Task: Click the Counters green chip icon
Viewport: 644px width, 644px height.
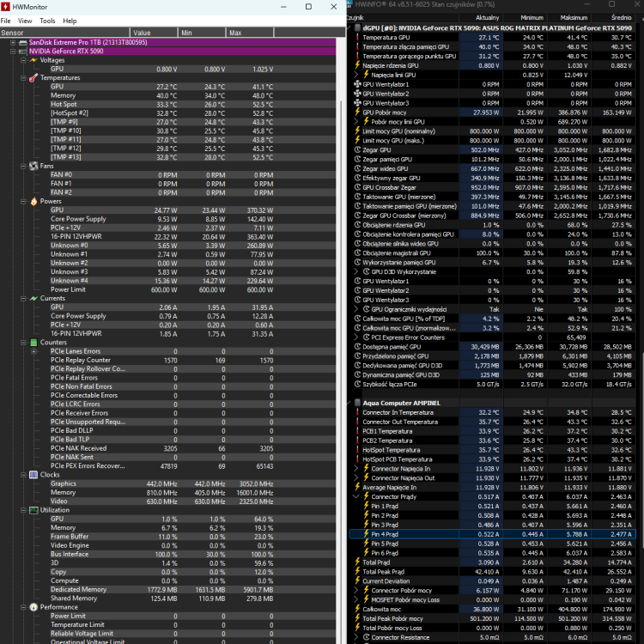Action: tap(33, 343)
